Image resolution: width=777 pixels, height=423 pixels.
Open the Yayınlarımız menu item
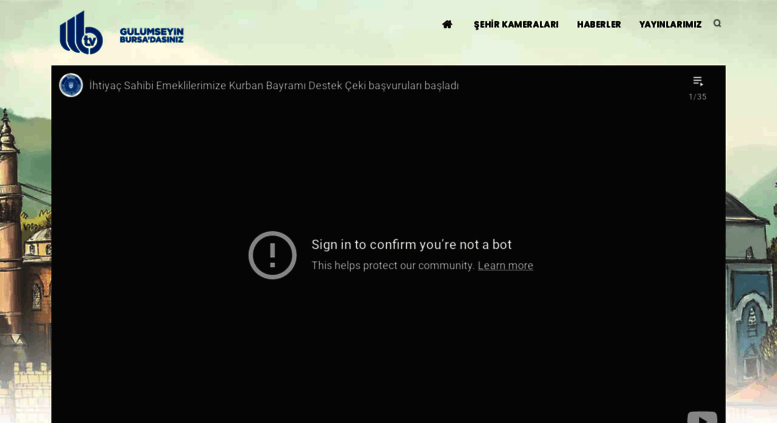pyautogui.click(x=670, y=24)
